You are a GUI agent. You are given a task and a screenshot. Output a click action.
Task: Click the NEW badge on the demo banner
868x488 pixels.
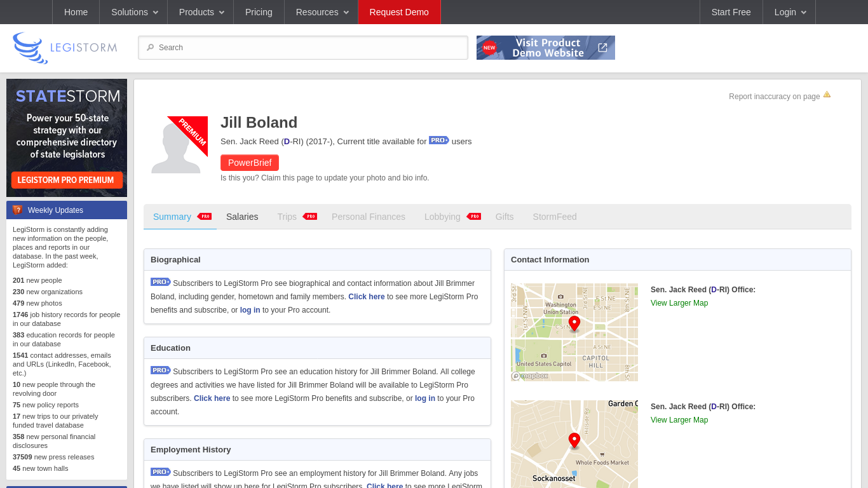(489, 48)
